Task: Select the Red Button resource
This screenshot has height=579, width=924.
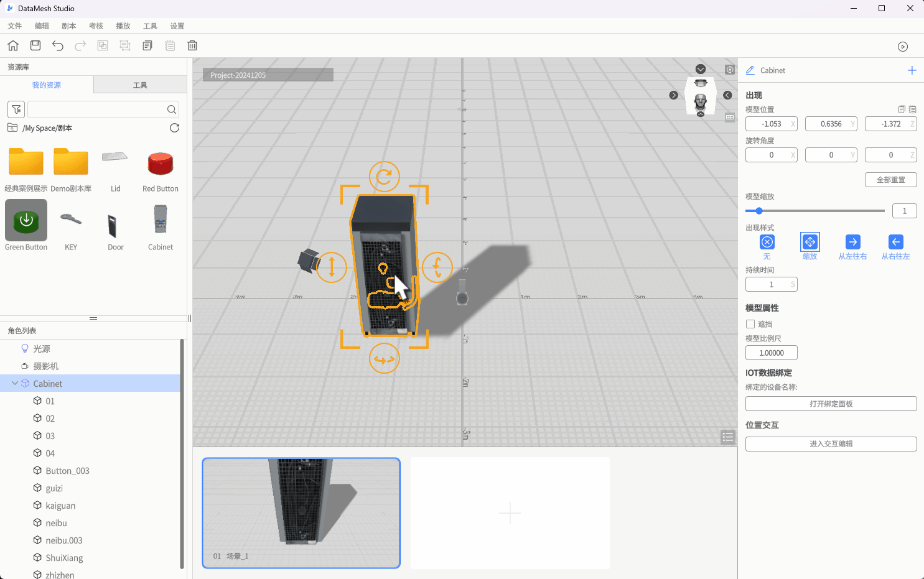Action: pos(161,170)
